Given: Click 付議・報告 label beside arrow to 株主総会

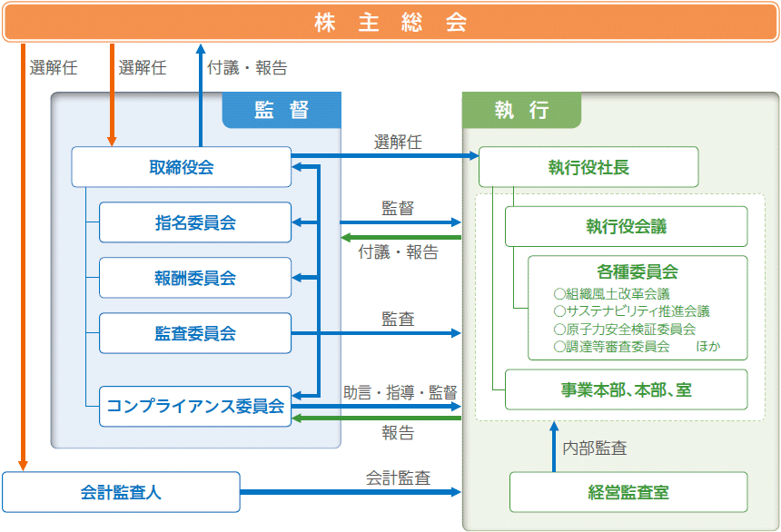Looking at the screenshot, I should point(247,67).
